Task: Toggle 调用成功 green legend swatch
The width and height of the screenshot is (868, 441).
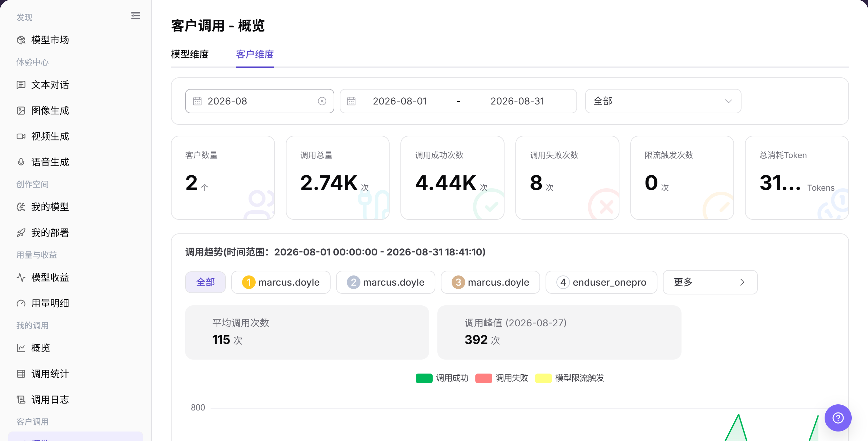Action: tap(424, 378)
